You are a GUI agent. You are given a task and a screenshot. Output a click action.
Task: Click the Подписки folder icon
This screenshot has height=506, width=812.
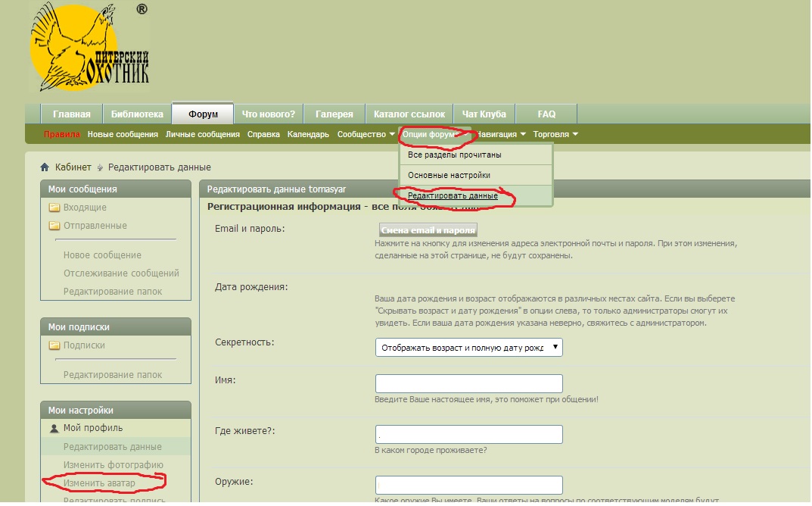click(54, 345)
